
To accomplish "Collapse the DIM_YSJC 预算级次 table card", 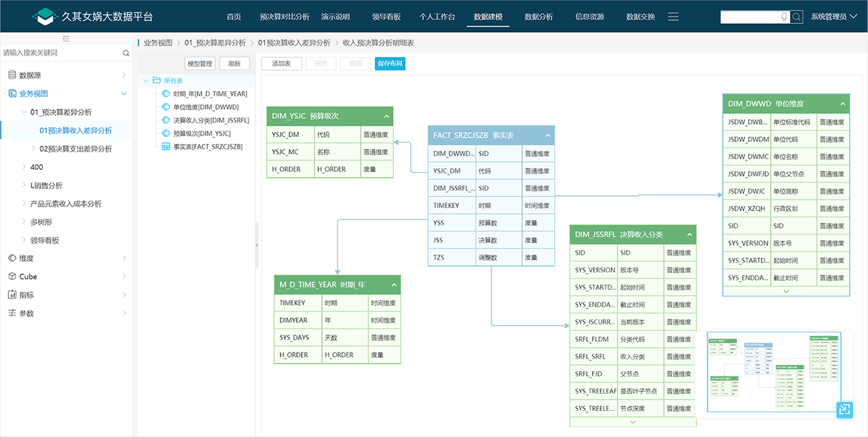I will pos(386,116).
